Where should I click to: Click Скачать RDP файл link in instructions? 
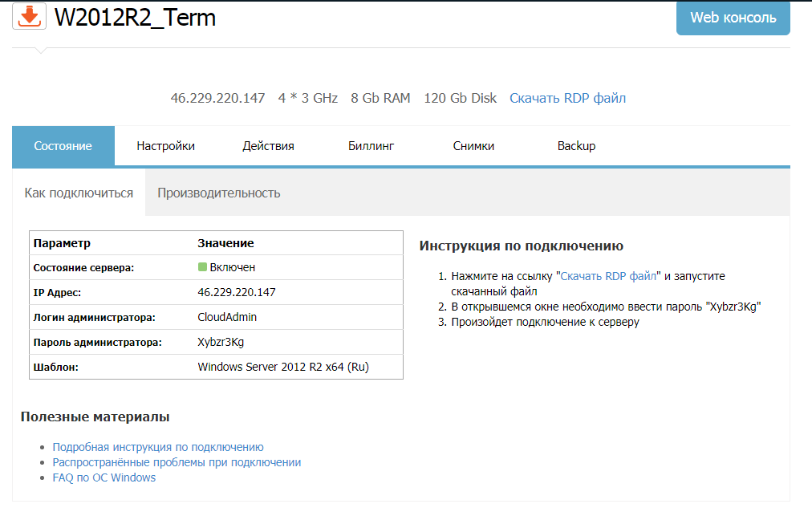pos(608,276)
